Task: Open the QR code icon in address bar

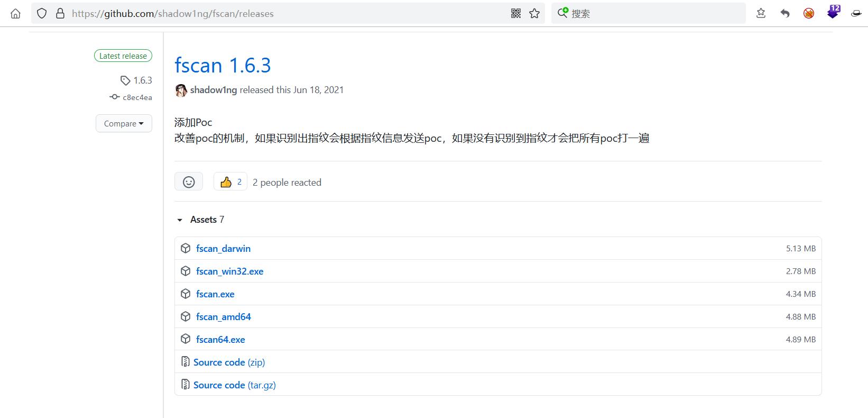Action: coord(516,13)
